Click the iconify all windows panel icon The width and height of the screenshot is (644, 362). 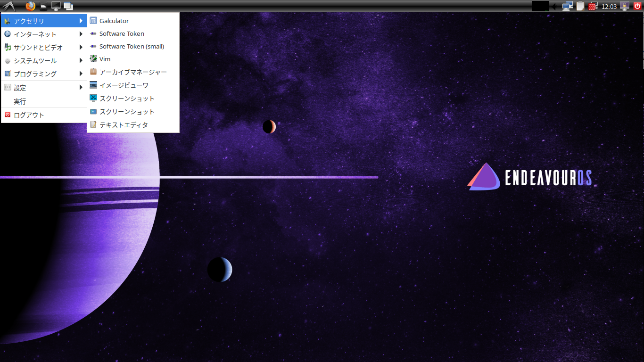(x=68, y=6)
